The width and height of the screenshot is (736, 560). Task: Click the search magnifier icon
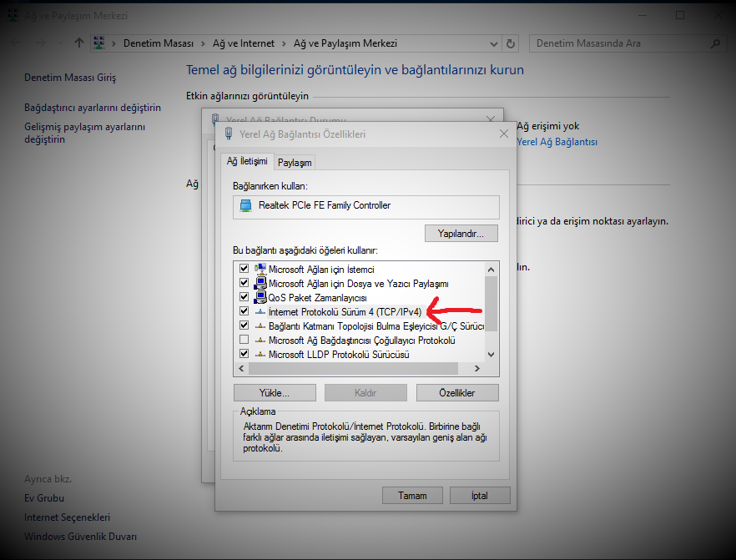(715, 43)
